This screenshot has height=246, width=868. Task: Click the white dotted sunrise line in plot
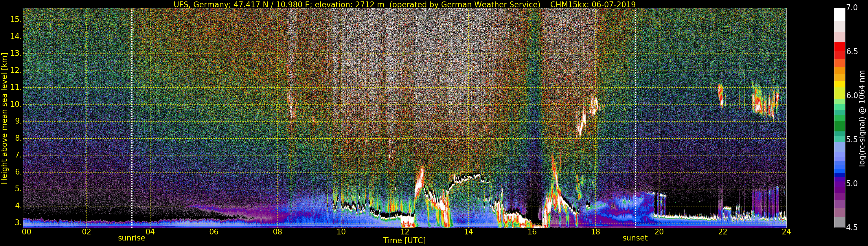point(131,118)
